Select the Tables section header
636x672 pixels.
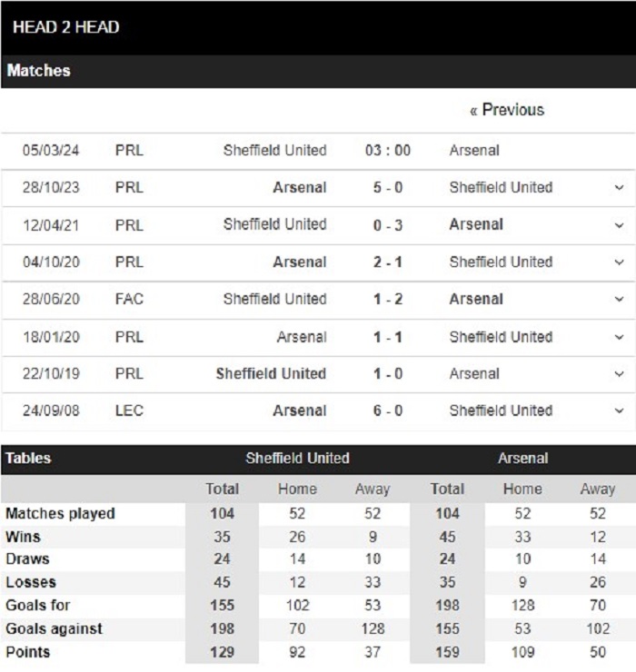[28, 459]
